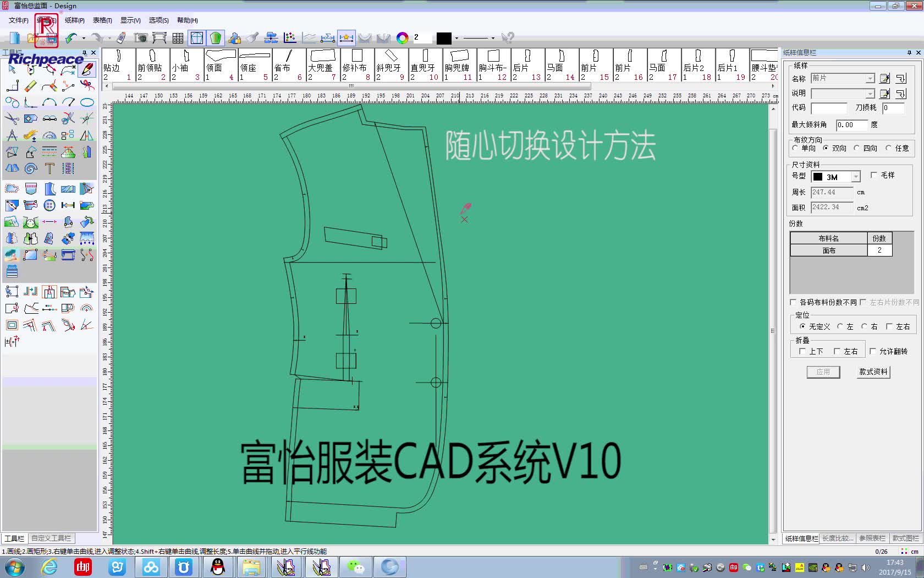Click the undo arrow icon
924x578 pixels.
pos(71,37)
